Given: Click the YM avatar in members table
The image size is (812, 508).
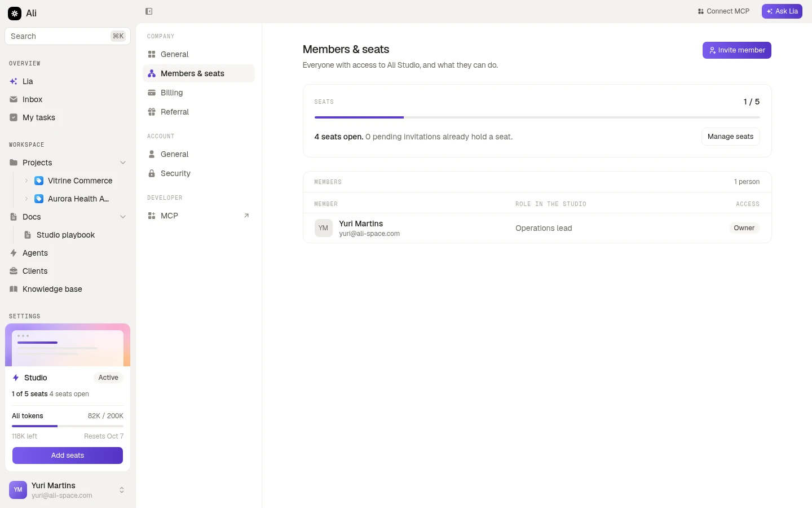Looking at the screenshot, I should point(323,228).
